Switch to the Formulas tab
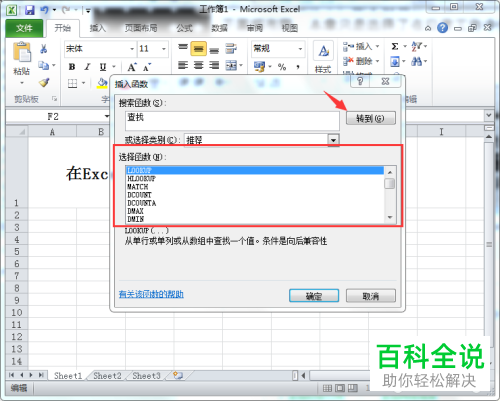The height and width of the screenshot is (401, 500). click(x=185, y=28)
